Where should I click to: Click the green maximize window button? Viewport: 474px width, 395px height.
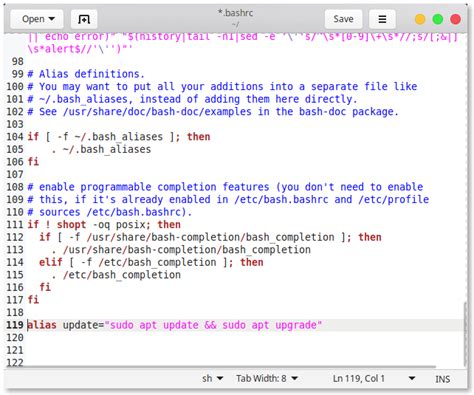438,19
